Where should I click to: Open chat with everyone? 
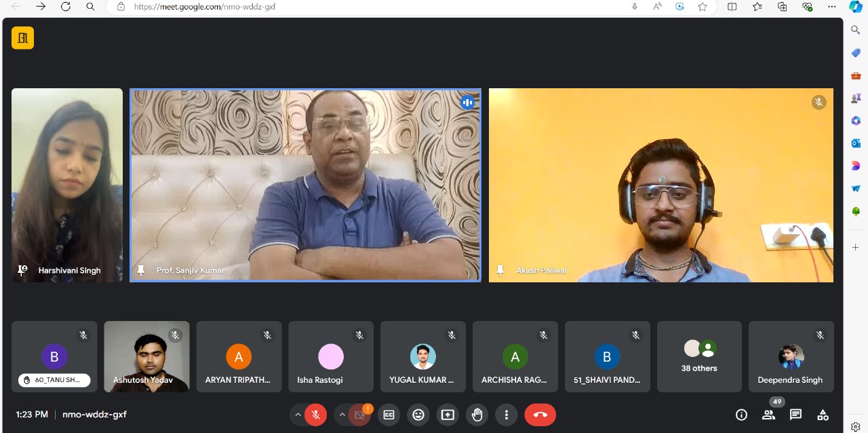795,415
